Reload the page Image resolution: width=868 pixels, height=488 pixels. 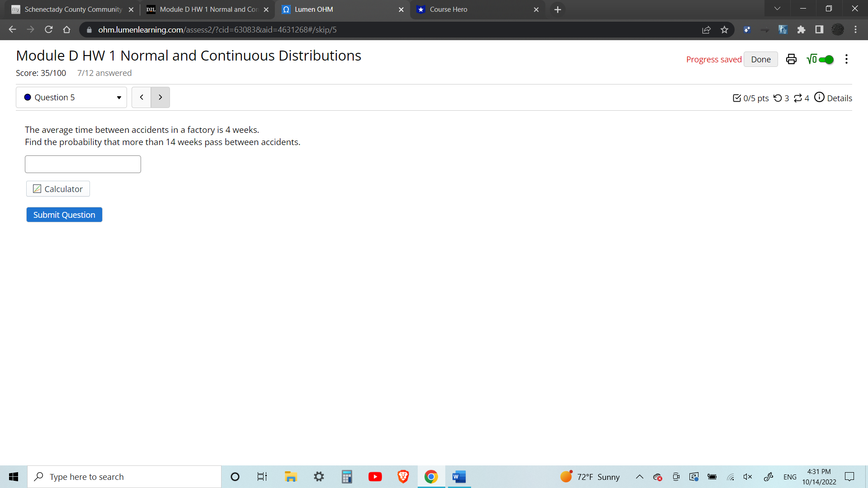(49, 30)
